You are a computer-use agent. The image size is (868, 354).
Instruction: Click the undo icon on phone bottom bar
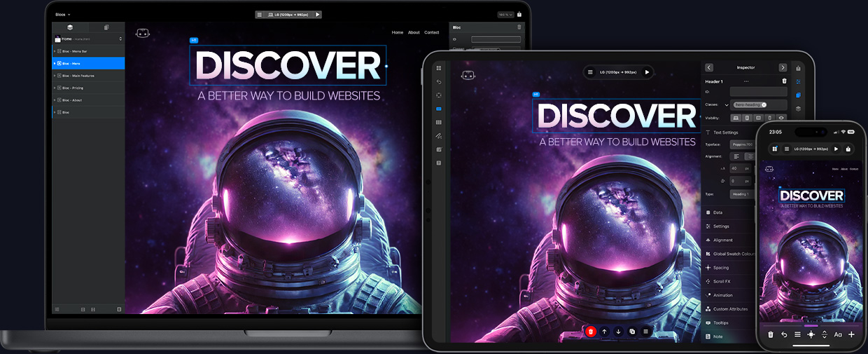(x=784, y=335)
